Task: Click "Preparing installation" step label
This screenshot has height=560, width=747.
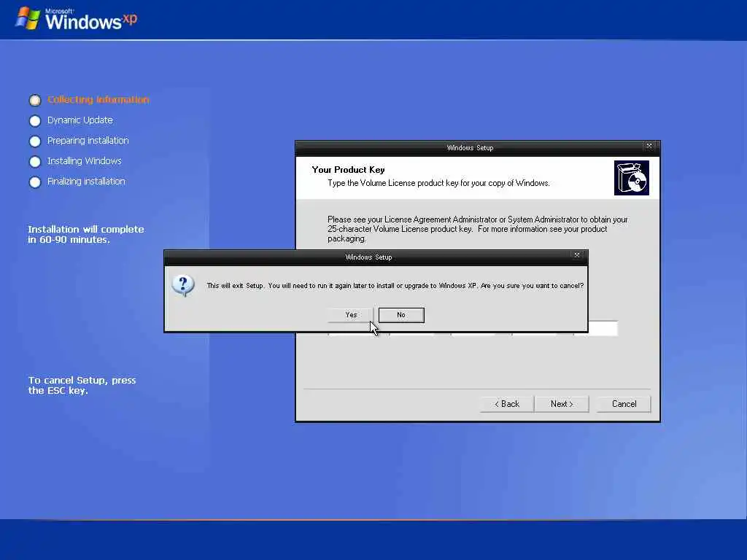Action: (x=88, y=141)
